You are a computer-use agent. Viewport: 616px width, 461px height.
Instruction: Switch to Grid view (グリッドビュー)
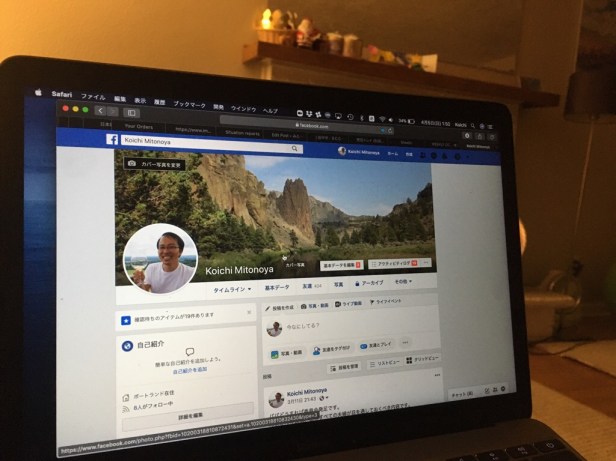[424, 359]
